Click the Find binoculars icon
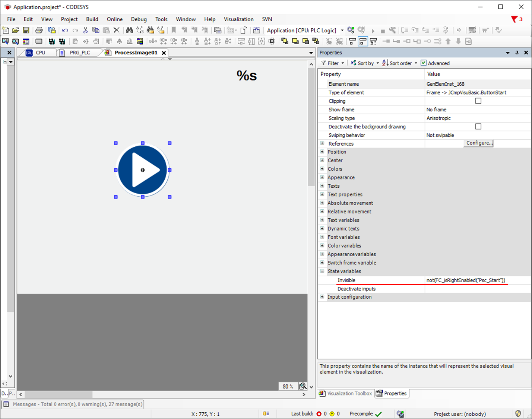 click(x=129, y=30)
